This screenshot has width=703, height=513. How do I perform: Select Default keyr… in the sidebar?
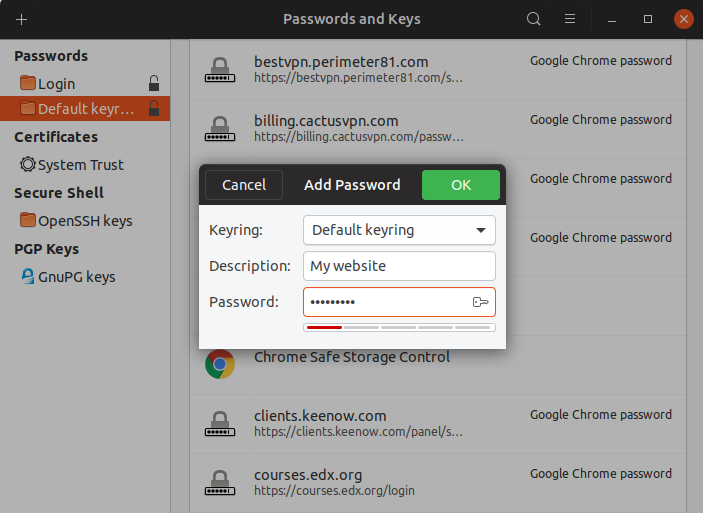(x=85, y=109)
